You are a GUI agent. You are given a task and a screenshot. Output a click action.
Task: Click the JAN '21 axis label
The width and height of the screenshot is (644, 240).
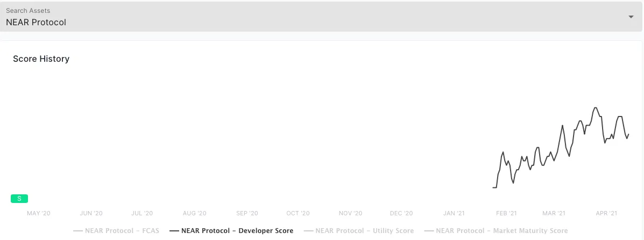tap(454, 213)
